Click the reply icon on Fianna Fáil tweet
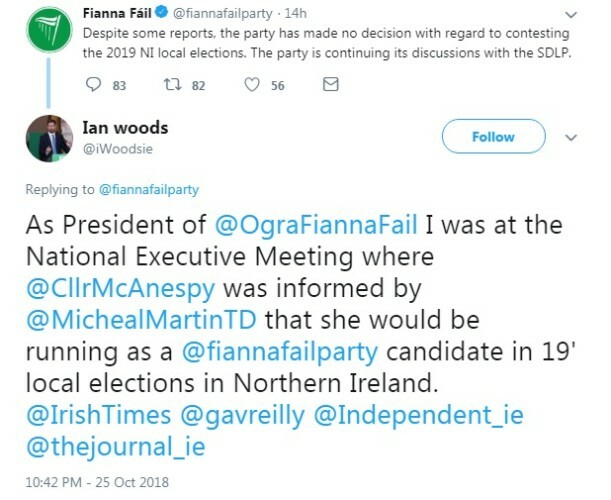 pos(95,85)
